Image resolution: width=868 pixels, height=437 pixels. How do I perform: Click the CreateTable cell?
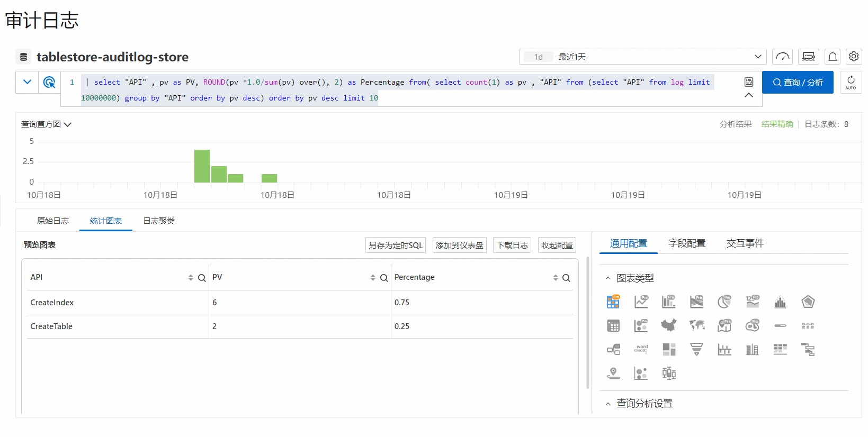[x=118, y=326]
